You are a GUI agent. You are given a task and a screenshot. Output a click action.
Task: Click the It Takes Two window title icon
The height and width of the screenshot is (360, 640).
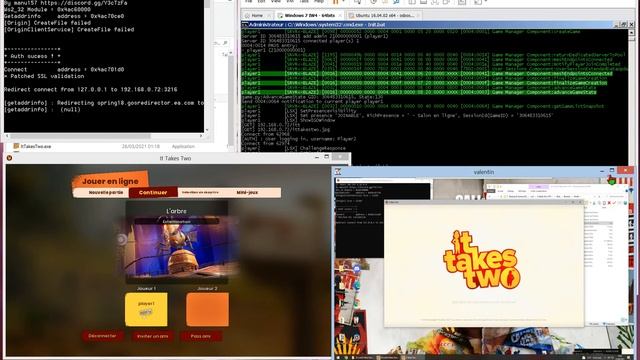pyautogui.click(x=9, y=158)
